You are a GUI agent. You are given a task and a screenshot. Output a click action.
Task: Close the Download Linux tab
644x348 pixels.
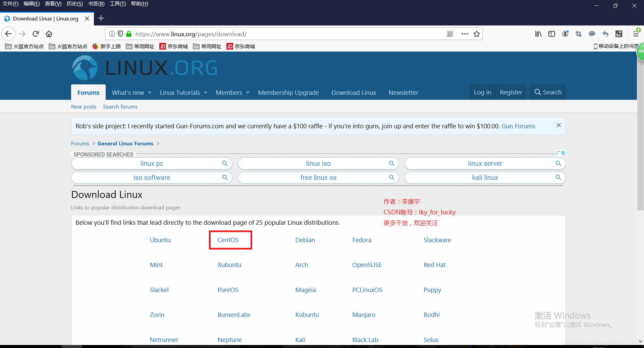[87, 19]
